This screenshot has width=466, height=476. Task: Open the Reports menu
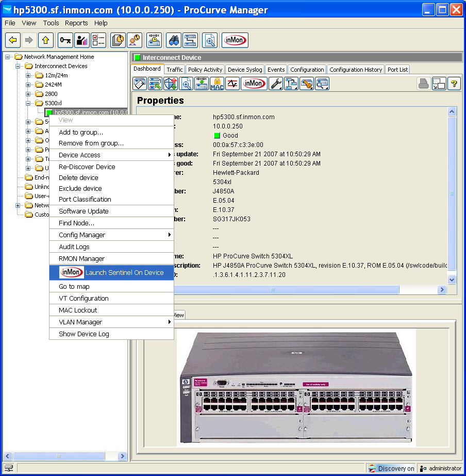[x=76, y=23]
